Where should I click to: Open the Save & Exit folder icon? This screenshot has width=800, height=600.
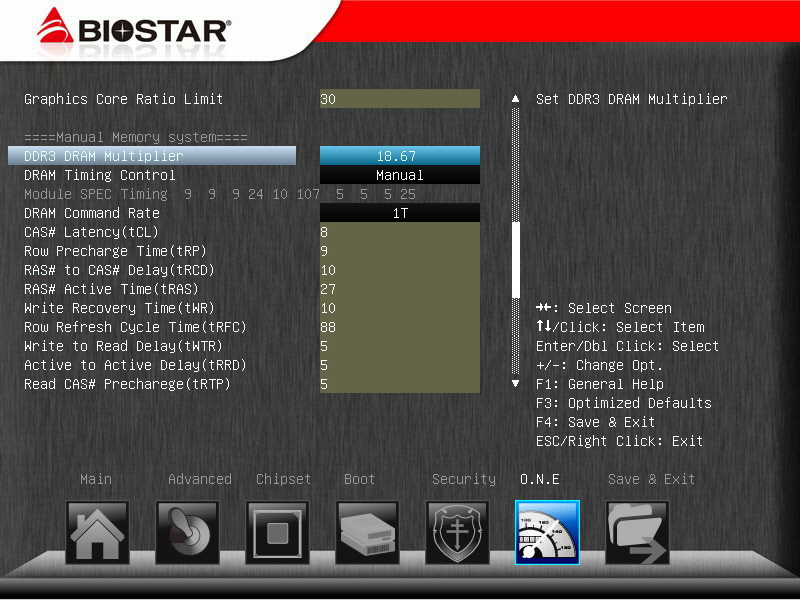(637, 533)
